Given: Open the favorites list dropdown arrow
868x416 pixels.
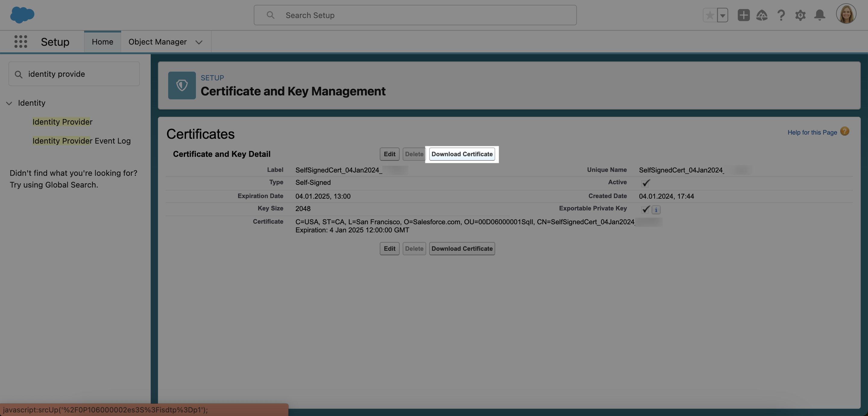Looking at the screenshot, I should [722, 15].
